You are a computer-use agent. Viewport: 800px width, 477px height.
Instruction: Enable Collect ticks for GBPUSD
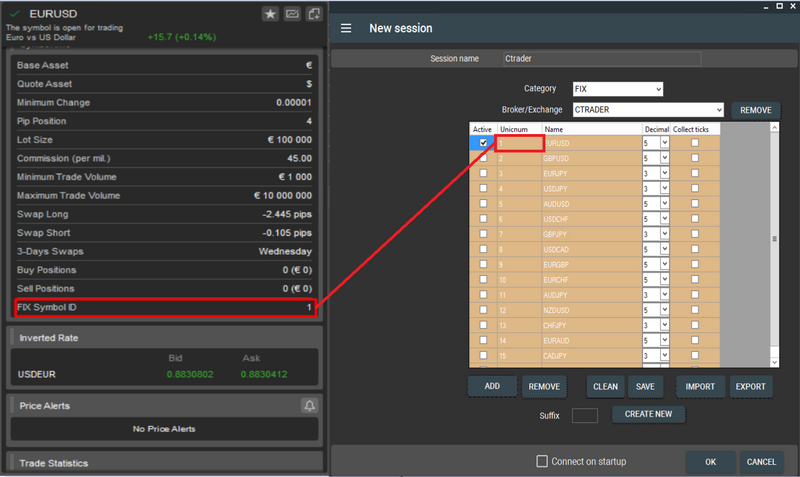(x=695, y=158)
